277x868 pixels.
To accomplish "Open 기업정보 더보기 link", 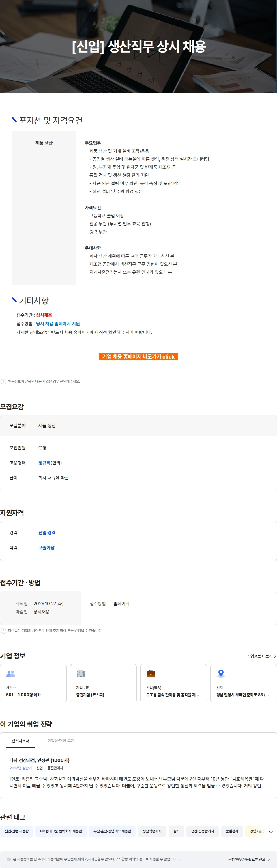I will pos(261,656).
